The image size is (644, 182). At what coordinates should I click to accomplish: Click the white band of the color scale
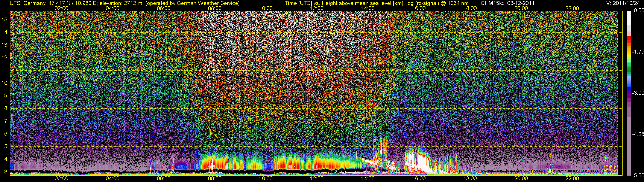click(x=629, y=18)
